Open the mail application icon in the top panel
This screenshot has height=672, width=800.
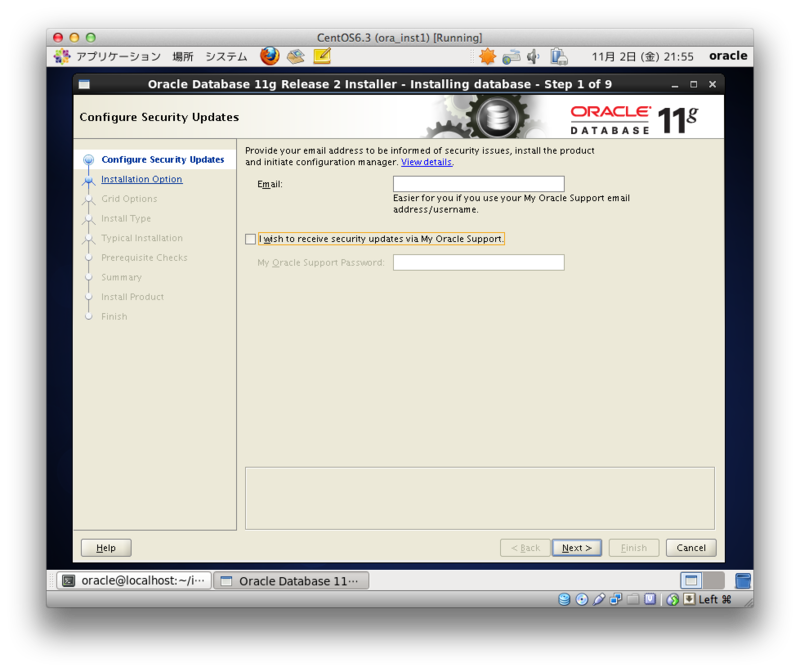click(296, 56)
